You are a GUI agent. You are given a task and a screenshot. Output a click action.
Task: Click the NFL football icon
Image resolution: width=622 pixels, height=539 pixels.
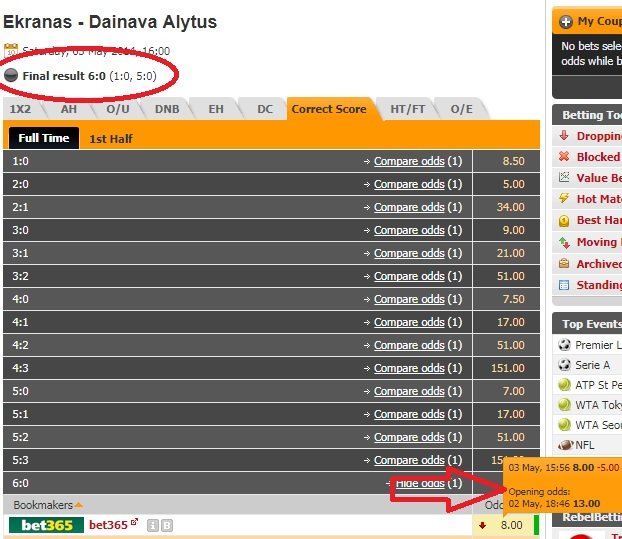coord(566,445)
